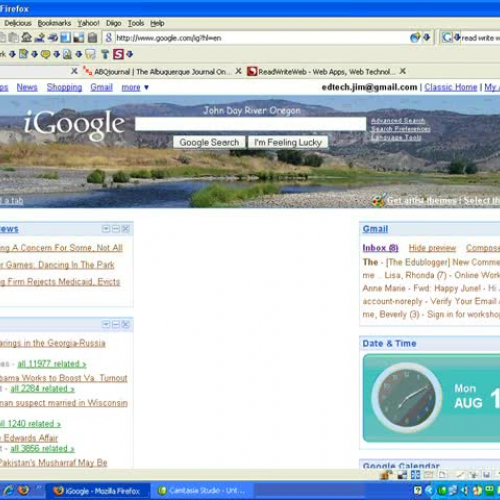Screen dimensions: 500x500
Task: Open the Advanced Search link
Action: pyautogui.click(x=398, y=121)
